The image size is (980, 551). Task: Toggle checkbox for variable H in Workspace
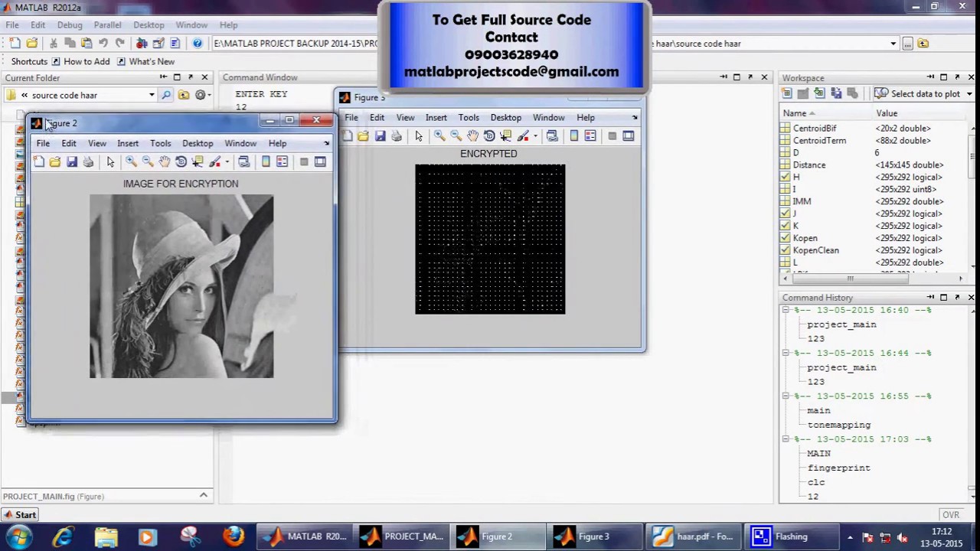[785, 177]
